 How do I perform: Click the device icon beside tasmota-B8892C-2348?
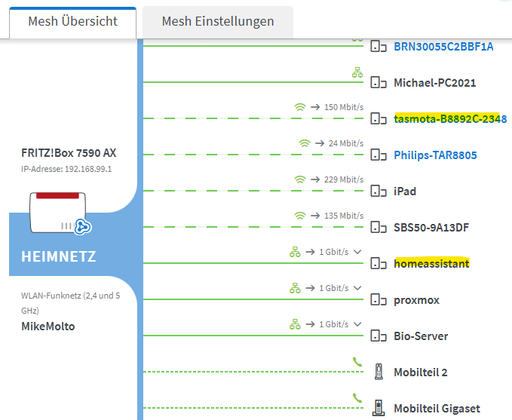point(379,119)
